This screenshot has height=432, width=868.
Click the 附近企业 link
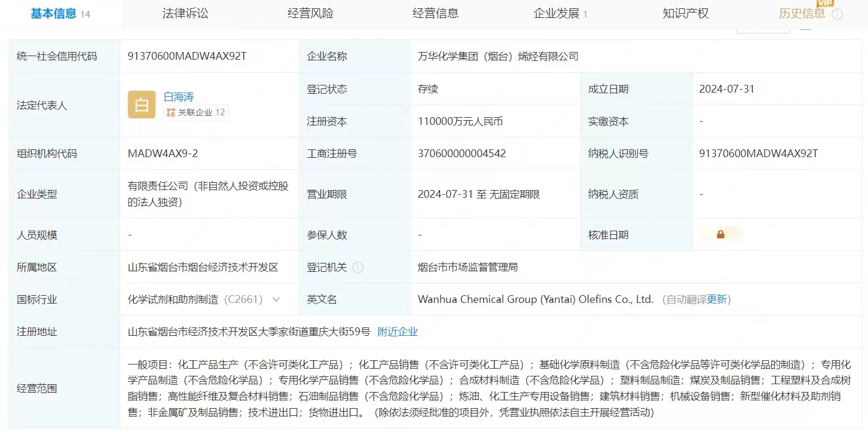[398, 332]
